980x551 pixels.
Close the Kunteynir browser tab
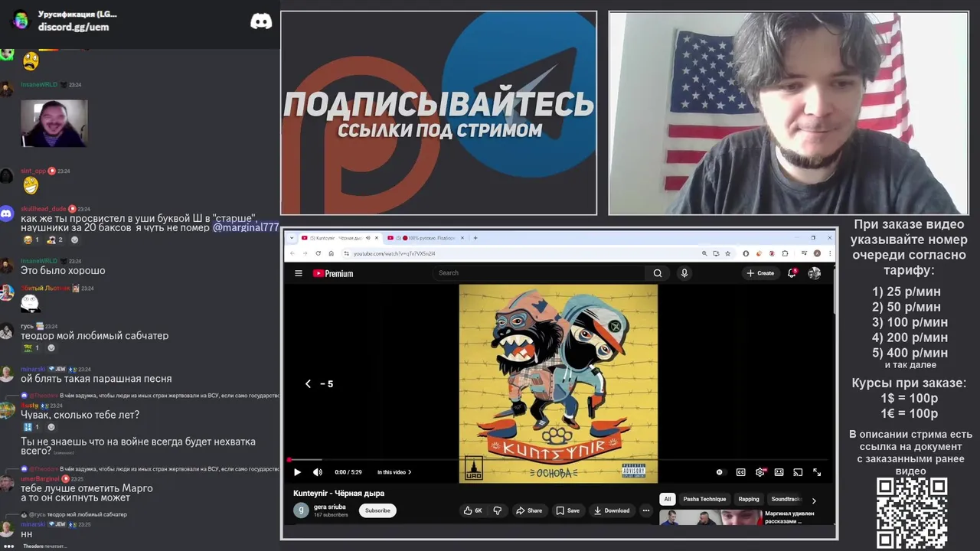coord(376,238)
